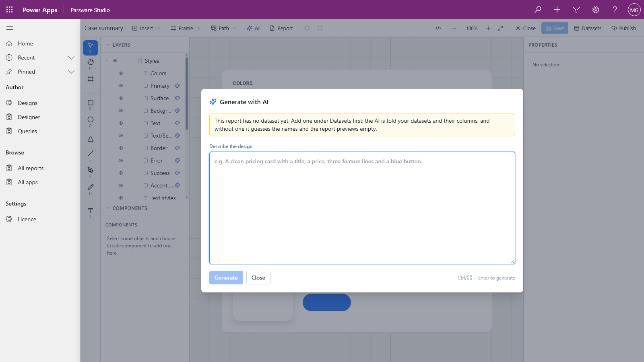644x362 pixels.
Task: Toggle visibility of the Border layer
Action: click(121, 148)
